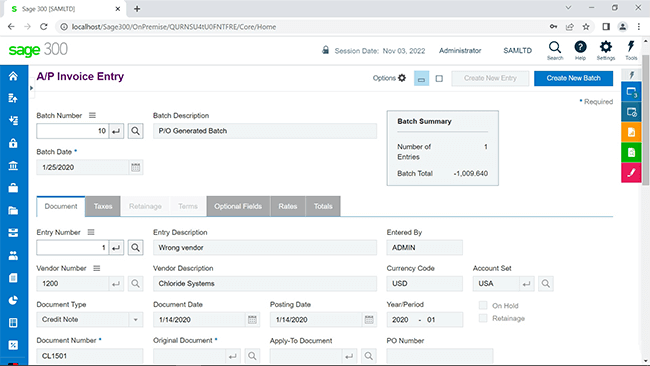Viewport: 650px width, 366px height.
Task: Switch to the full-screen window-view icon
Action: point(439,78)
